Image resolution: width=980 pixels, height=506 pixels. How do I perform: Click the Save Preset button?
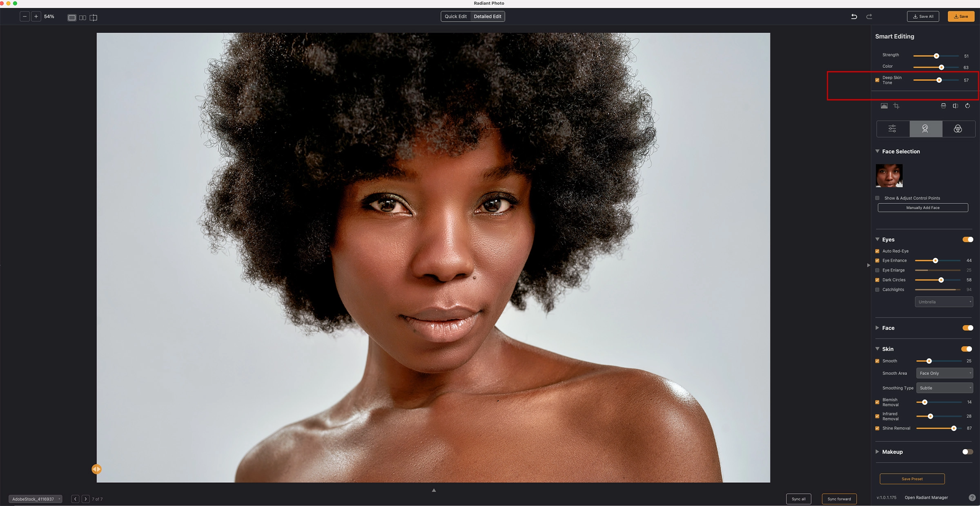point(912,479)
